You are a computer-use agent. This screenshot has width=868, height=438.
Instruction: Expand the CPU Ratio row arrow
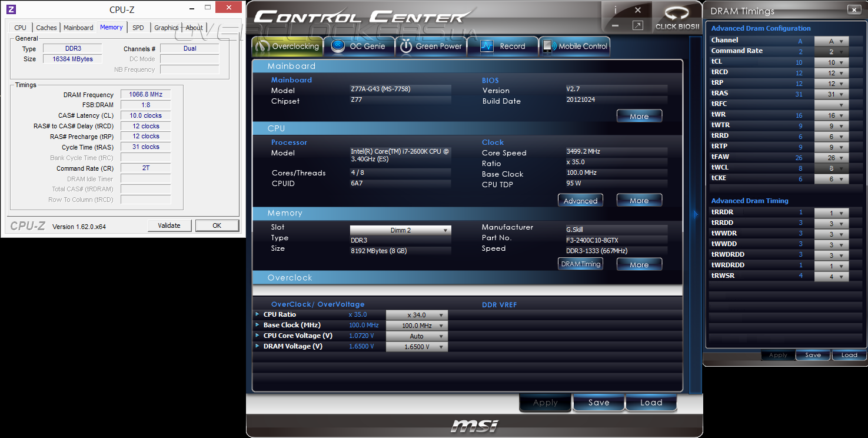tap(258, 314)
